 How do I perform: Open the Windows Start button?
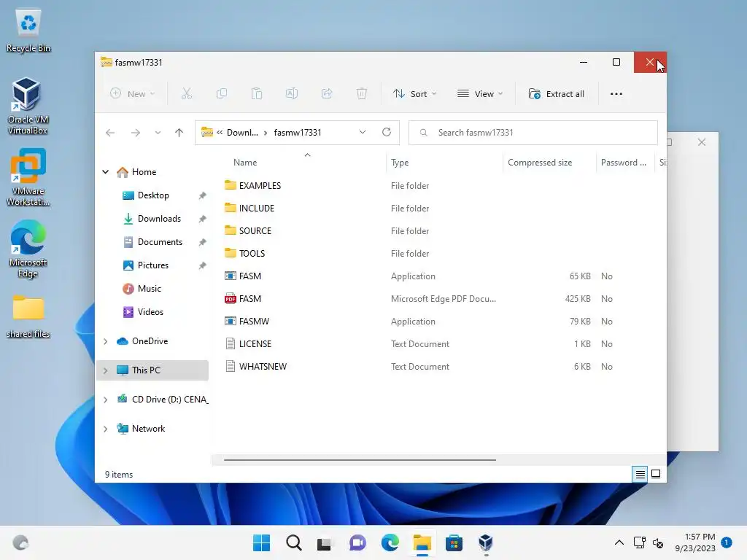[261, 542]
